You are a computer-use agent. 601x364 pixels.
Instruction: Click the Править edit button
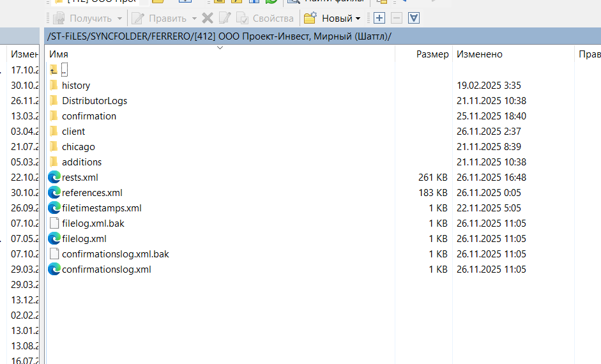click(x=159, y=18)
